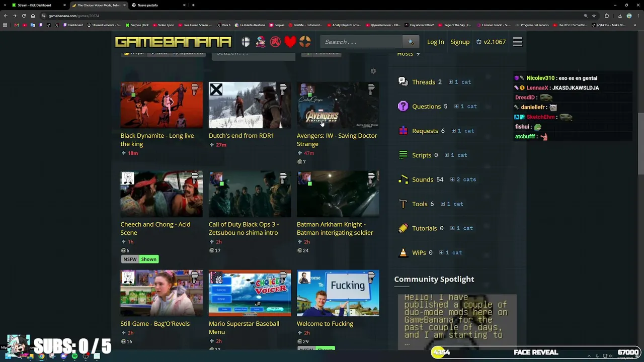Reload the current page
The width and height of the screenshot is (644, 362).
(x=24, y=16)
